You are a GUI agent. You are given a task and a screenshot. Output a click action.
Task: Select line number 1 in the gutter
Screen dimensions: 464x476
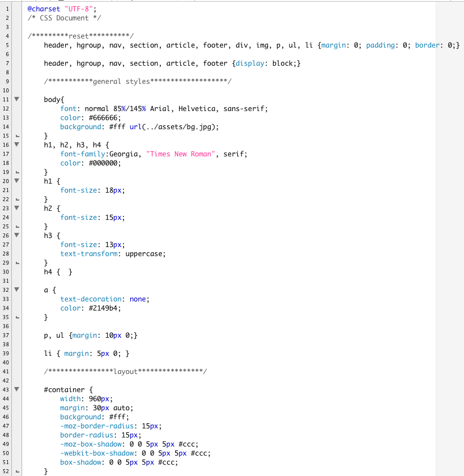tap(6, 9)
